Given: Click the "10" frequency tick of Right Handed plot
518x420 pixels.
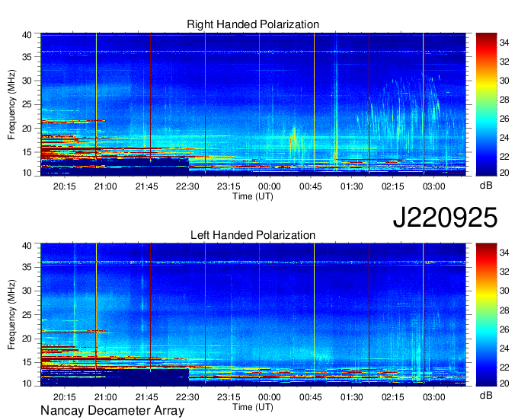Looking at the screenshot, I should (x=27, y=173).
